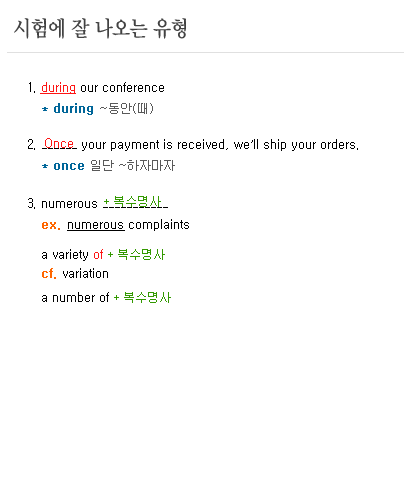The width and height of the screenshot is (410, 480).
Task: Select the bold blue word during
Action: 74,109
